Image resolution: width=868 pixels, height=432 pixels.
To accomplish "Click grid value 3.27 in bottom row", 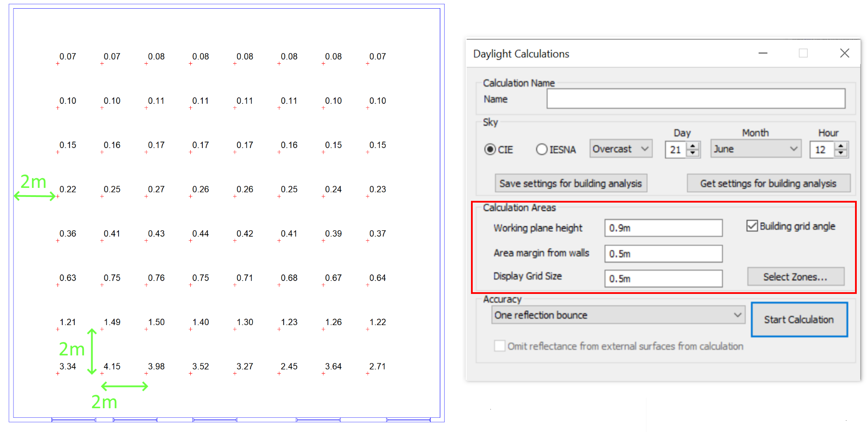I will click(245, 367).
